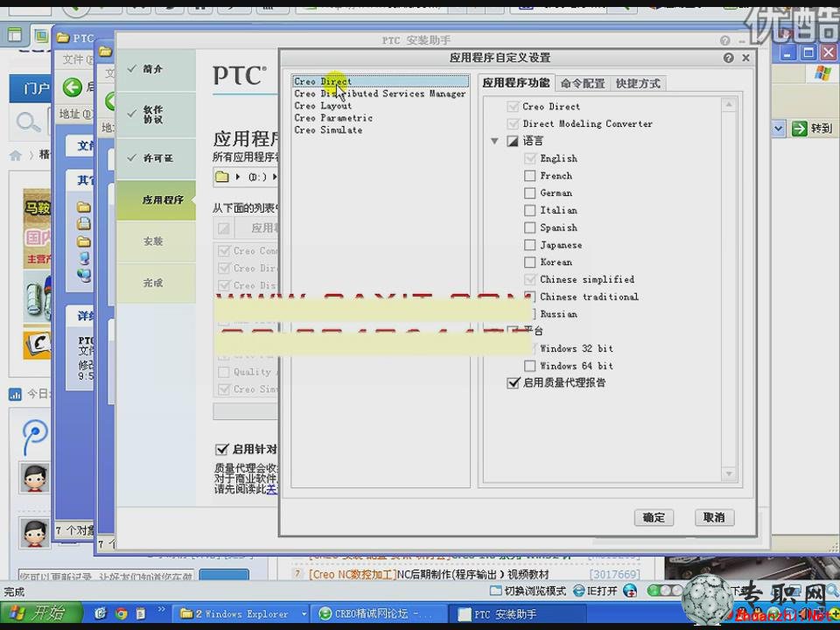Image resolution: width=840 pixels, height=630 pixels.
Task: Click home icon in forum breadcrumb
Action: [x=16, y=156]
